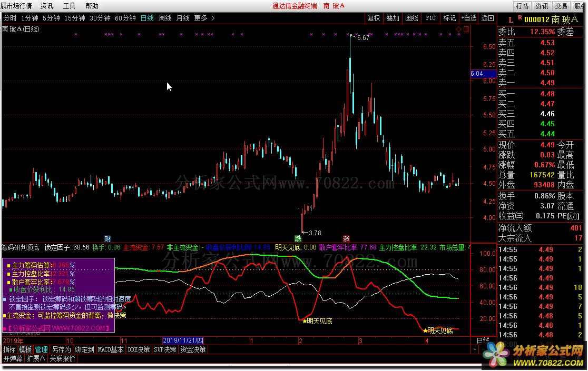Open the 帮助 menu

click(x=92, y=6)
